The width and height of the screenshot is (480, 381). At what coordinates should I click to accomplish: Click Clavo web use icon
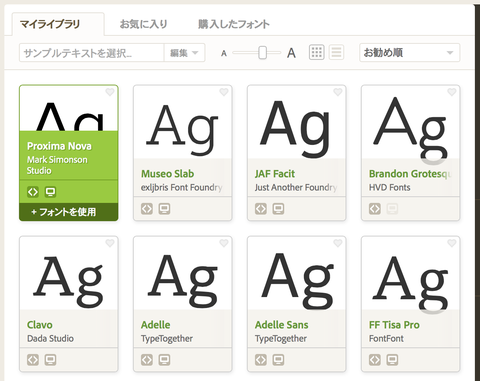(x=33, y=360)
